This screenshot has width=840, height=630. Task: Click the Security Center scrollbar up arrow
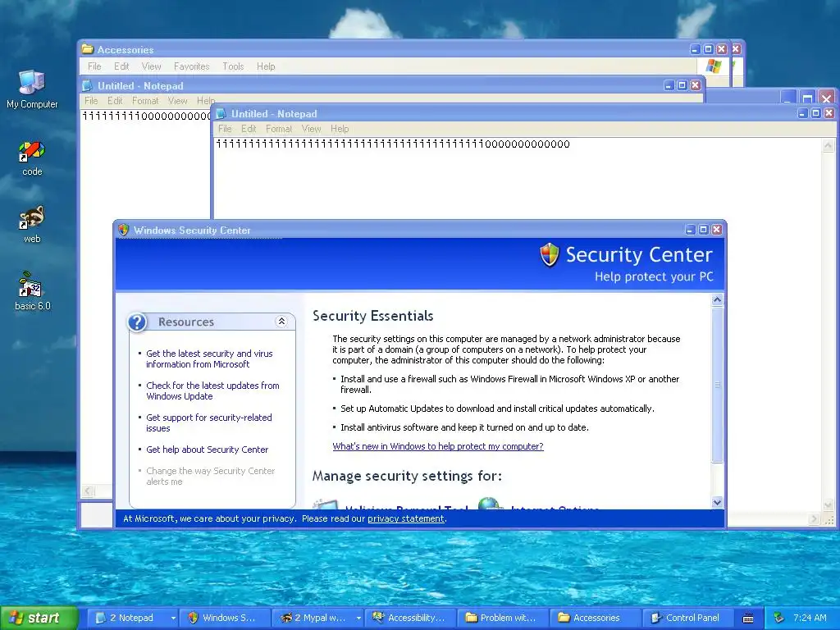coord(717,299)
